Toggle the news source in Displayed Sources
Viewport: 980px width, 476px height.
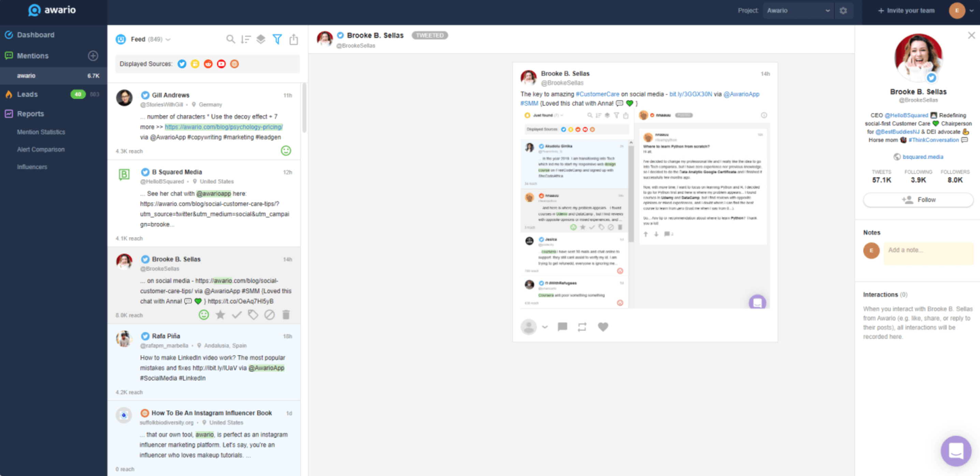pyautogui.click(x=195, y=64)
